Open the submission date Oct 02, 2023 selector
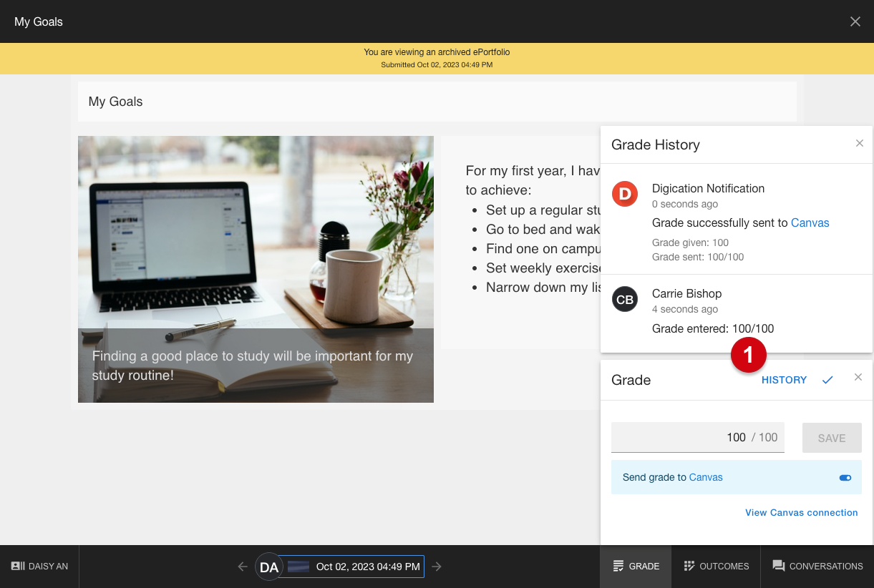874x588 pixels. [x=351, y=567]
